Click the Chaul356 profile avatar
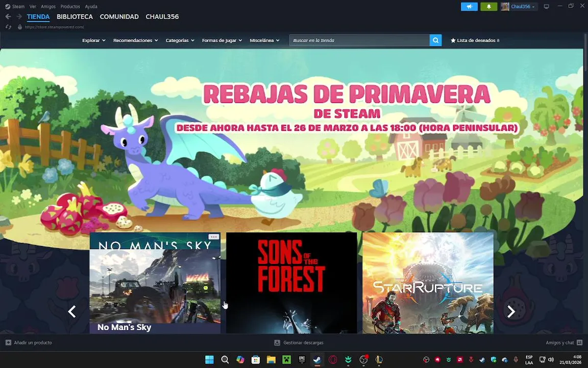 pos(505,6)
